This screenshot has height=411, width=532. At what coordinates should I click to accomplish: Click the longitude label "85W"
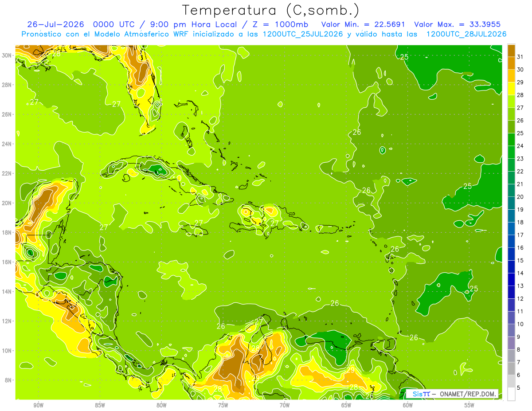(x=100, y=405)
